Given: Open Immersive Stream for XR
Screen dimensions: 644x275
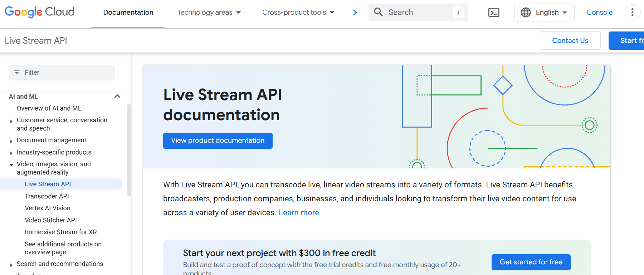Looking at the screenshot, I should coord(61,232).
